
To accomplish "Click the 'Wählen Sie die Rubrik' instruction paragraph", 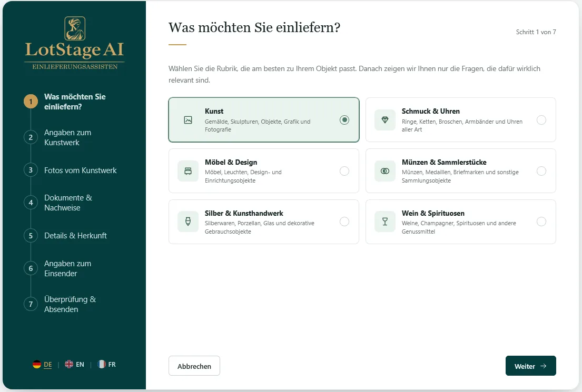I will 354,74.
